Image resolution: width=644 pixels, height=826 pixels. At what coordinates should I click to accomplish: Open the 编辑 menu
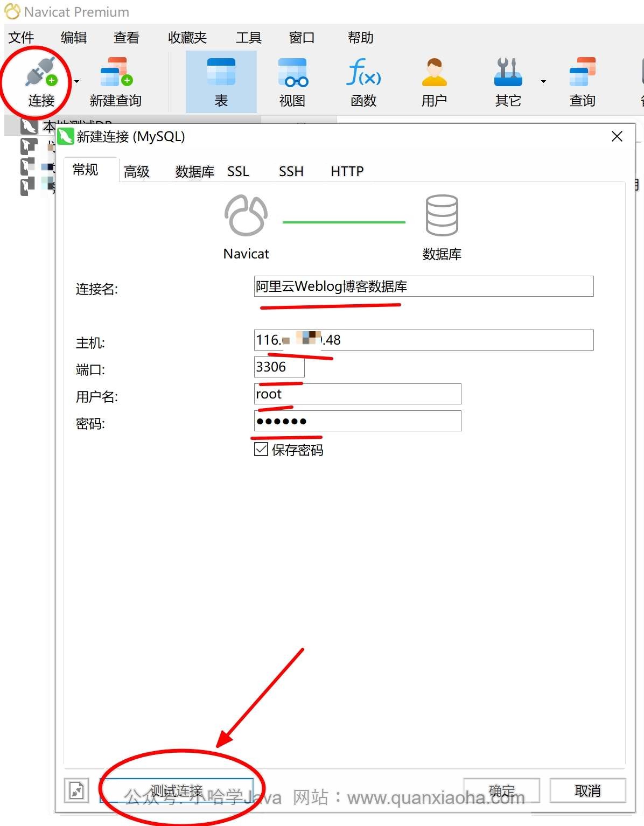[74, 38]
